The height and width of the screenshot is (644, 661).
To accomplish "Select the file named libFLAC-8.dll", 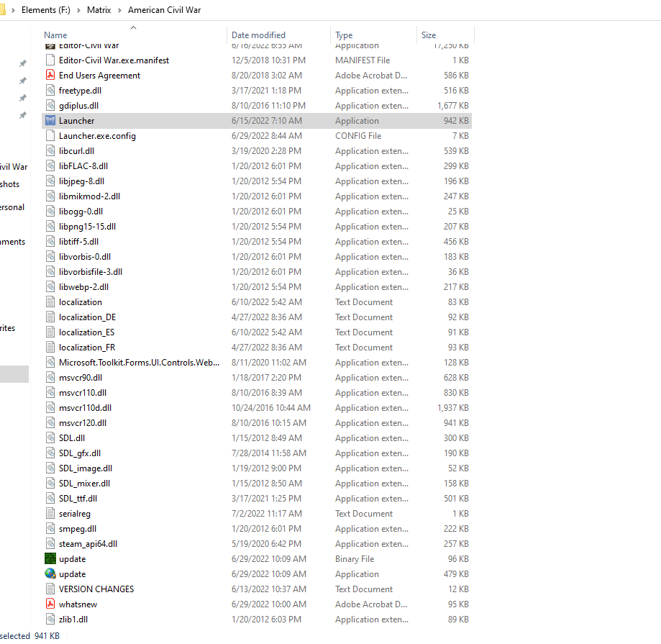I will 83,165.
